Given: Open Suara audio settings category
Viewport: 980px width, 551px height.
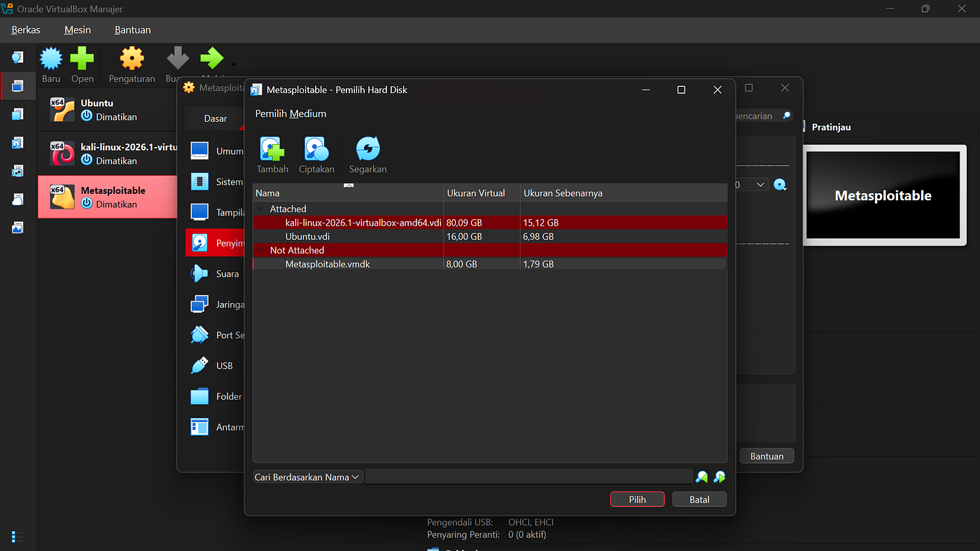Looking at the screenshot, I should tap(216, 274).
